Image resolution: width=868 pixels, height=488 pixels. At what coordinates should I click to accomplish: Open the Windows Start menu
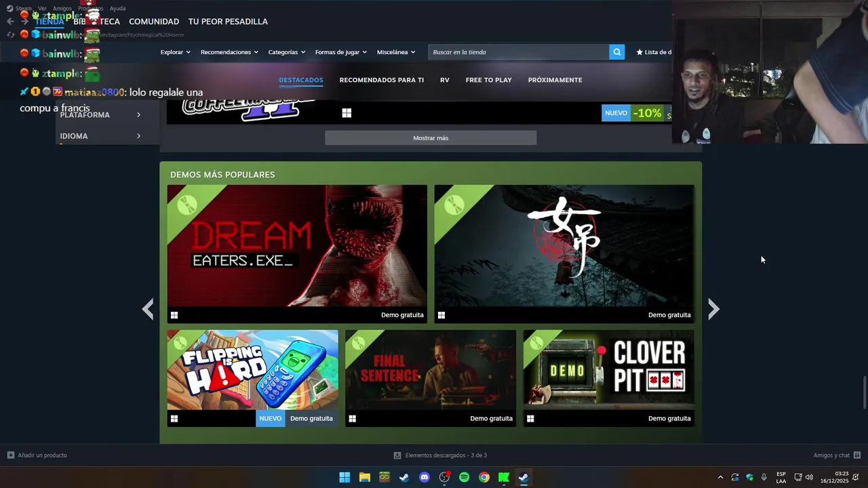click(x=344, y=477)
